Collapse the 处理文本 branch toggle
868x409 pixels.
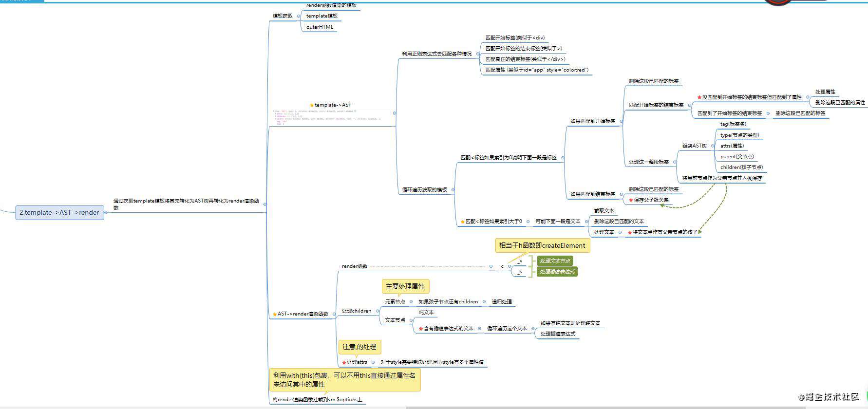[x=620, y=232]
